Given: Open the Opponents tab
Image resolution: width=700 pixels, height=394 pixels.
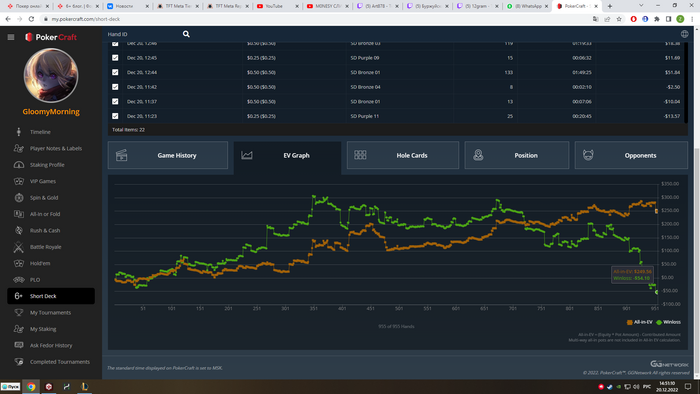Looking at the screenshot, I should [x=631, y=155].
